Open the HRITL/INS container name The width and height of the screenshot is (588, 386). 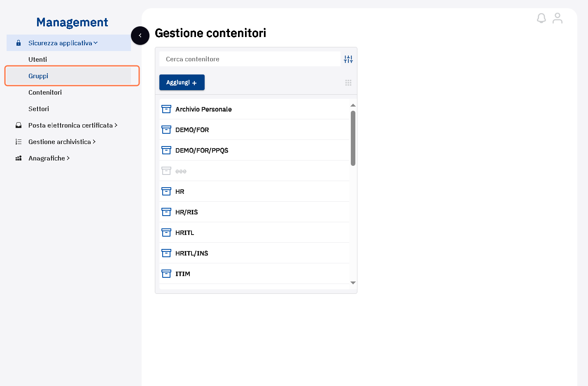click(192, 253)
